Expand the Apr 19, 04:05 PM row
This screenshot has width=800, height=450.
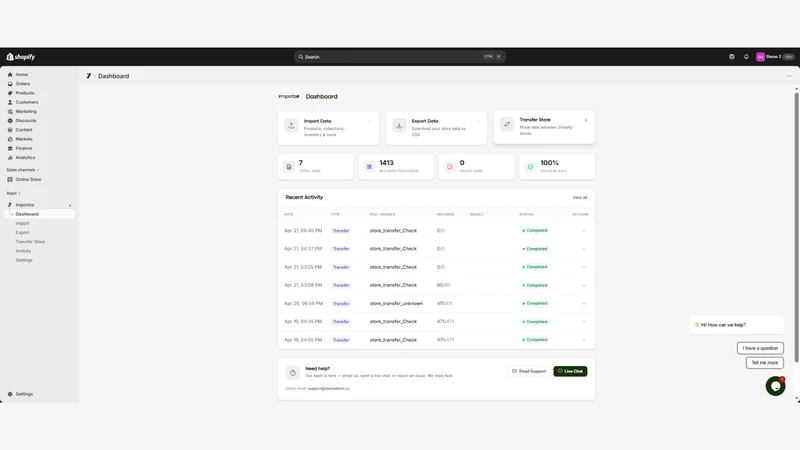584,340
